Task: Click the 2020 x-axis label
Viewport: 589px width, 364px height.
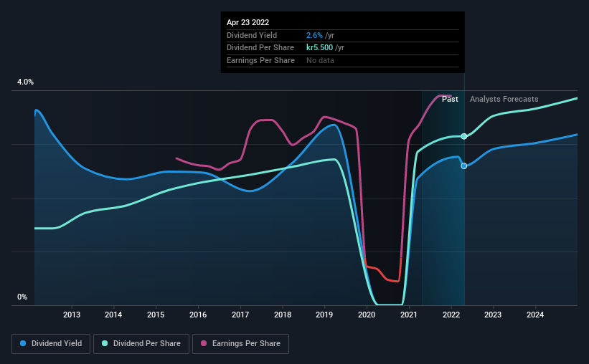Action: [367, 315]
